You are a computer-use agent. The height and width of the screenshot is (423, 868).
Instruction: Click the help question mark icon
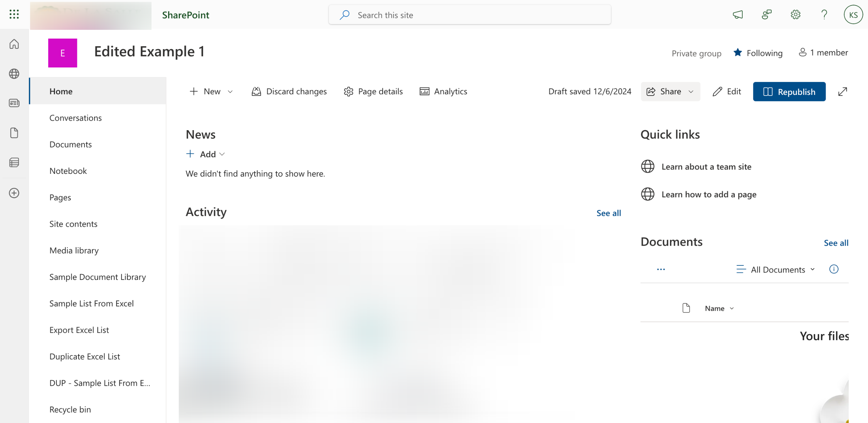pyautogui.click(x=824, y=15)
